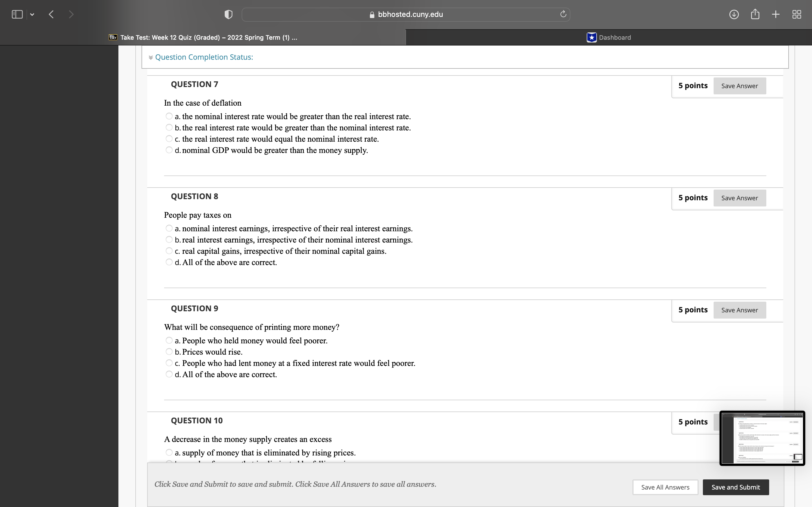Click the Save and Submit button

(x=736, y=487)
